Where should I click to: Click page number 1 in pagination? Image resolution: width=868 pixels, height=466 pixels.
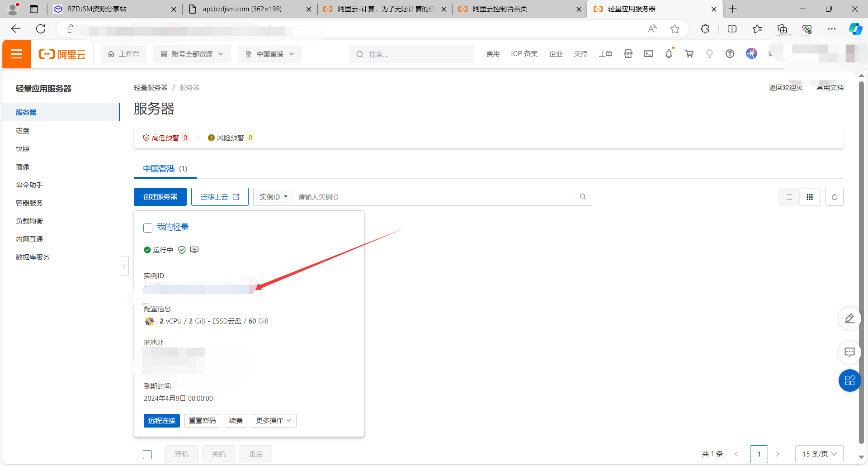[x=759, y=454]
